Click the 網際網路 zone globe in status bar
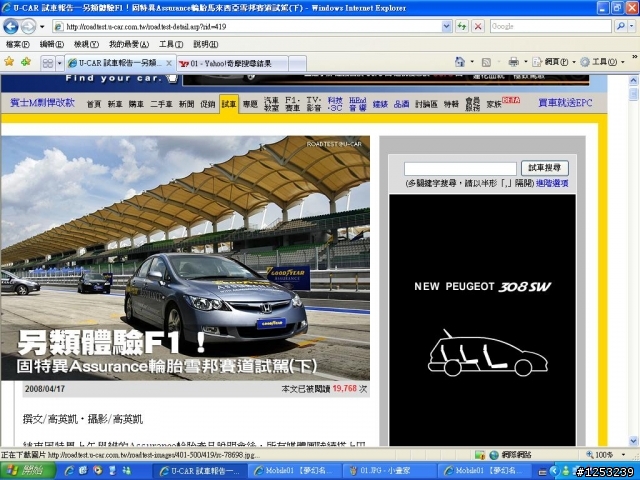The image size is (640, 480). coord(494,455)
